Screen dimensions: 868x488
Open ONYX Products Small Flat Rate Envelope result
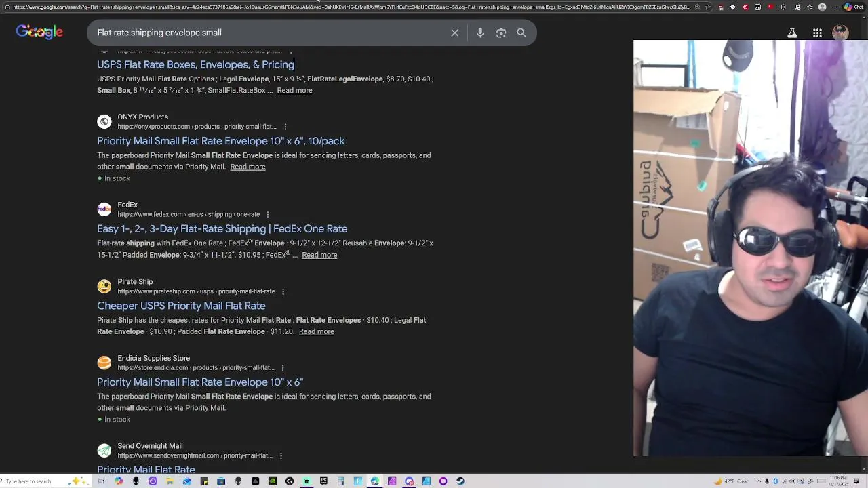click(x=220, y=141)
